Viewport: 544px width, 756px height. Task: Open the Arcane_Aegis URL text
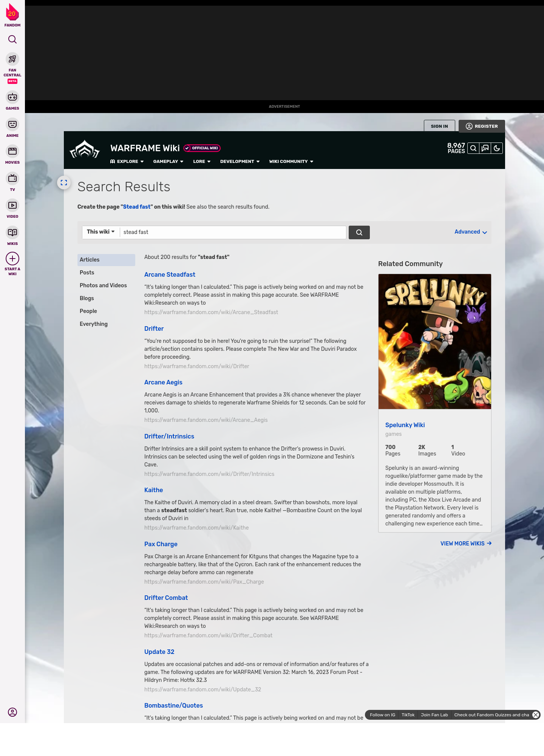tap(206, 420)
